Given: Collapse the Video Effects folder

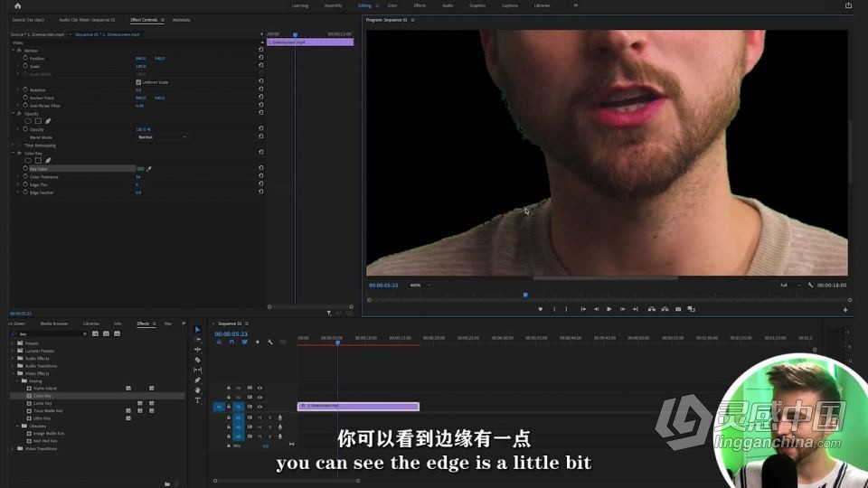Looking at the screenshot, I should click(x=13, y=373).
